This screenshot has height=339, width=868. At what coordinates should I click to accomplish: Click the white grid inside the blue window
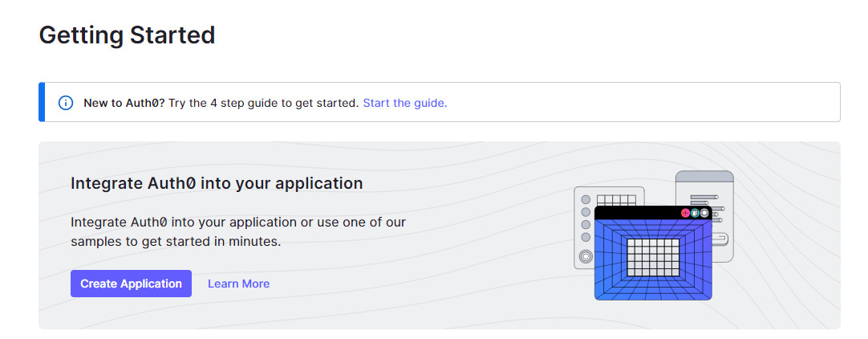point(653,256)
